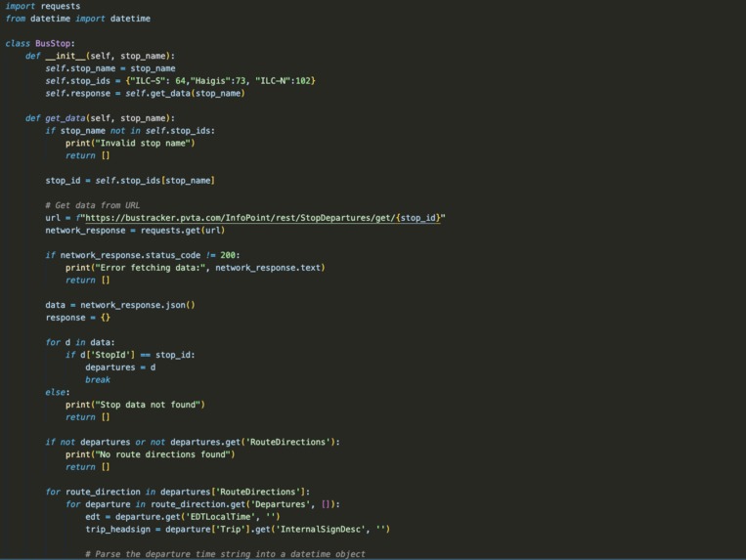This screenshot has height=560, width=746.
Task: Click 'self.response = self.get_data(stop_name)' line
Action: coord(145,93)
